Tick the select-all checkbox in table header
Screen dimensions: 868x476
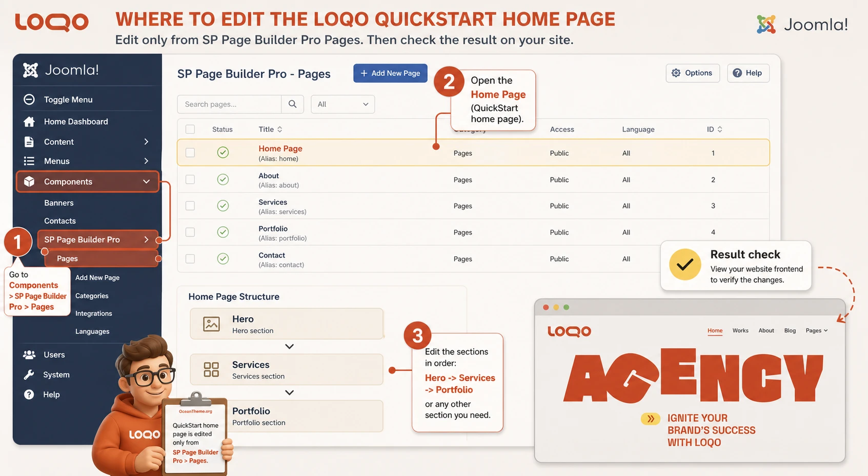point(190,129)
